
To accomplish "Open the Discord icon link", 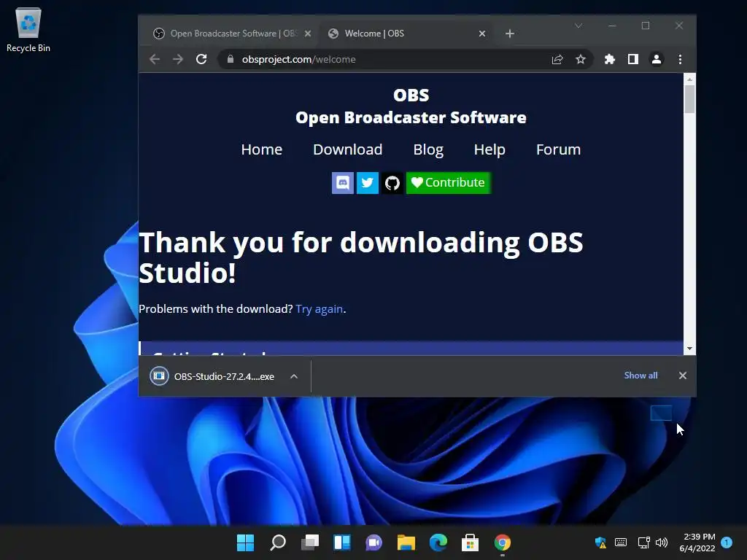I will coord(343,183).
